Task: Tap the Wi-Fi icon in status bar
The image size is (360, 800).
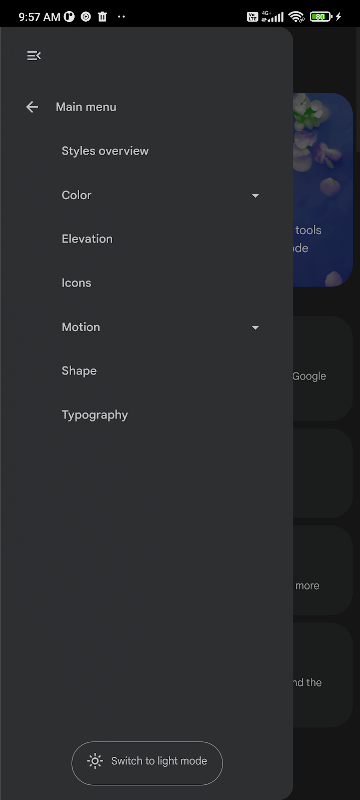Action: [296, 16]
